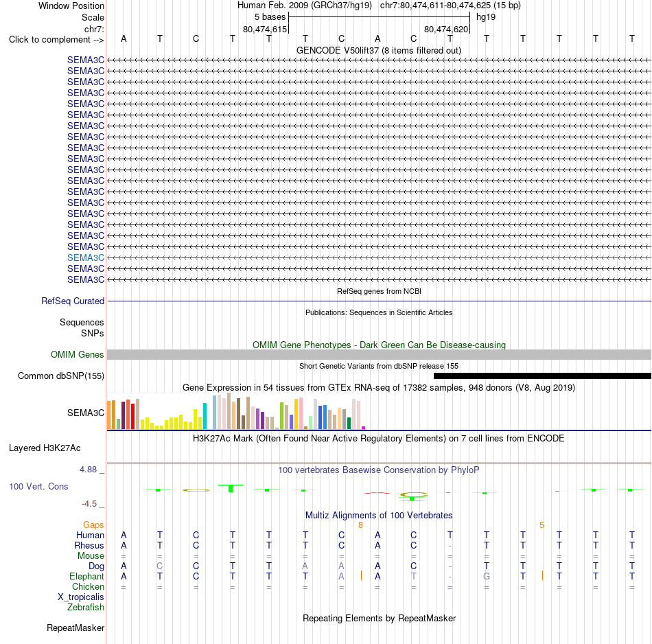Viewport: 652px width, 644px height.
Task: Click the -4.5 PhyloP lower scale value
Action: 89,504
